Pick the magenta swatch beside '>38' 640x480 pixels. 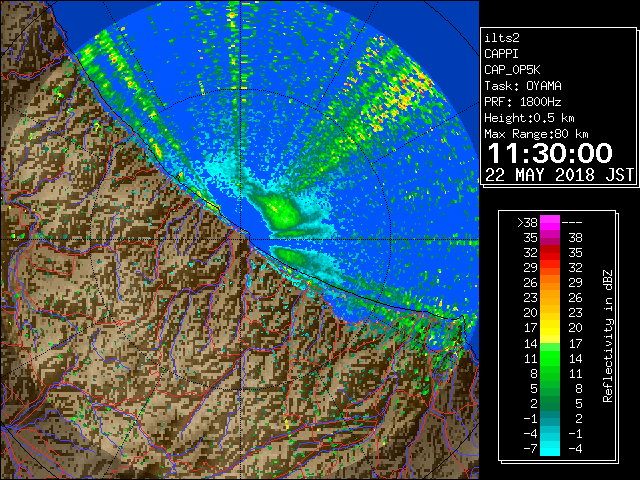pyautogui.click(x=550, y=223)
